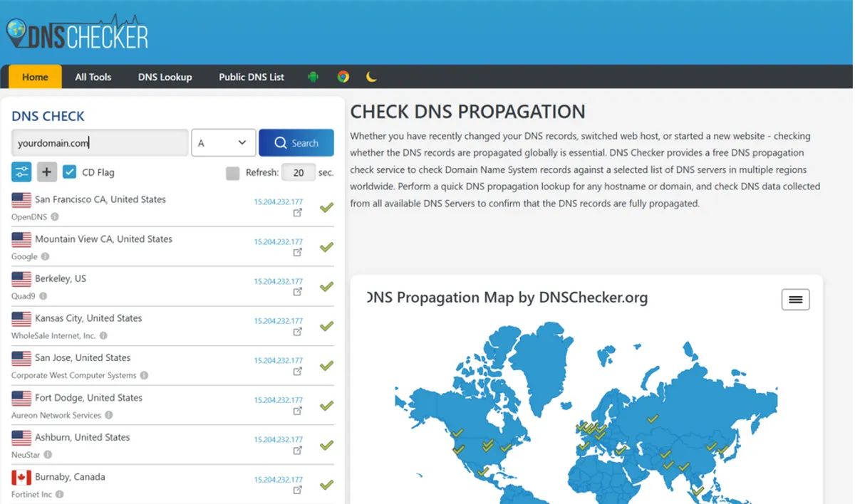Toggle dark mode moon icon
855x504 pixels.
pyautogui.click(x=371, y=77)
